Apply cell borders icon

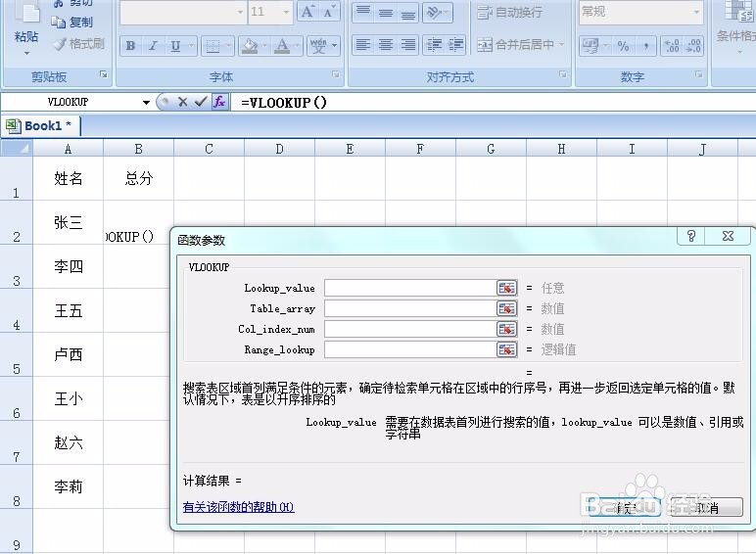click(213, 46)
